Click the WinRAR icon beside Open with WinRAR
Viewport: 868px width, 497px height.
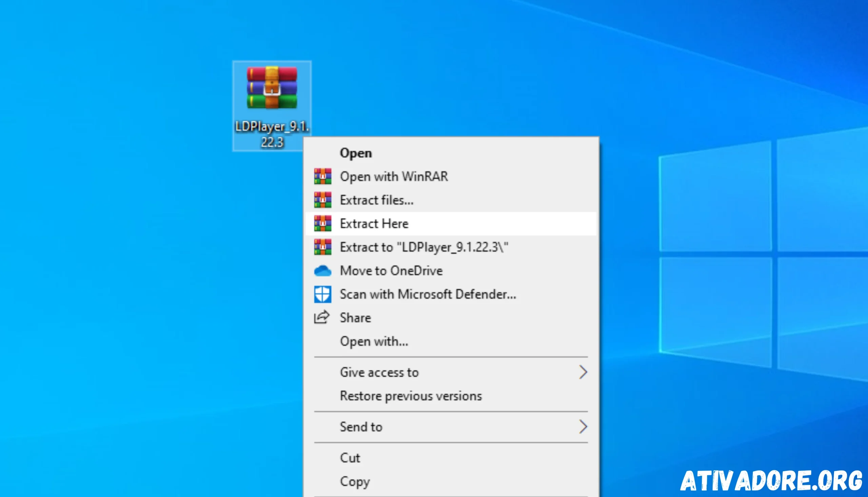pos(322,176)
